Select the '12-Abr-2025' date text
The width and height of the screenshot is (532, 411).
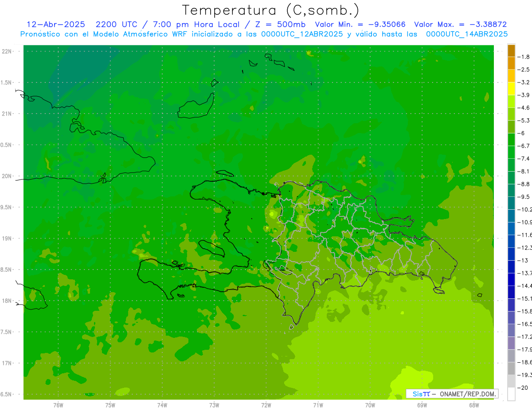click(55, 24)
